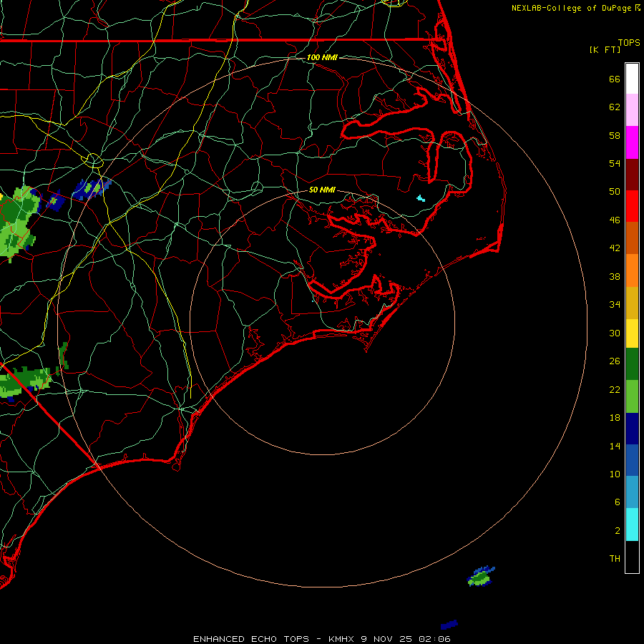This screenshot has height=644, width=644.
Task: Select the 6 legend value
Action: tap(618, 502)
